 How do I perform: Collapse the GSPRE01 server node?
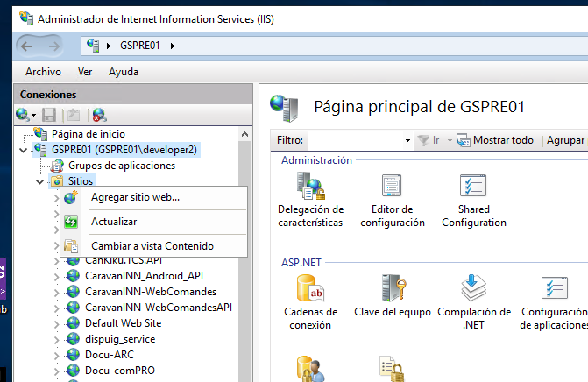click(23, 150)
